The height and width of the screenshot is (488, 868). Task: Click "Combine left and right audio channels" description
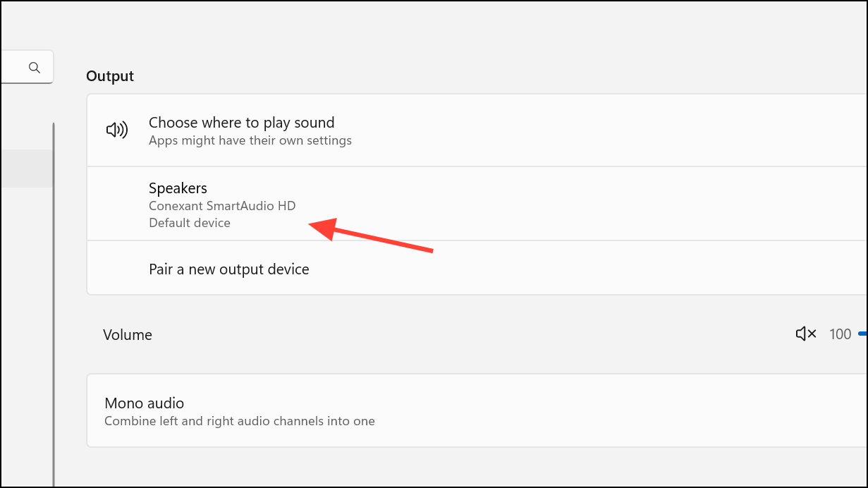tap(239, 421)
